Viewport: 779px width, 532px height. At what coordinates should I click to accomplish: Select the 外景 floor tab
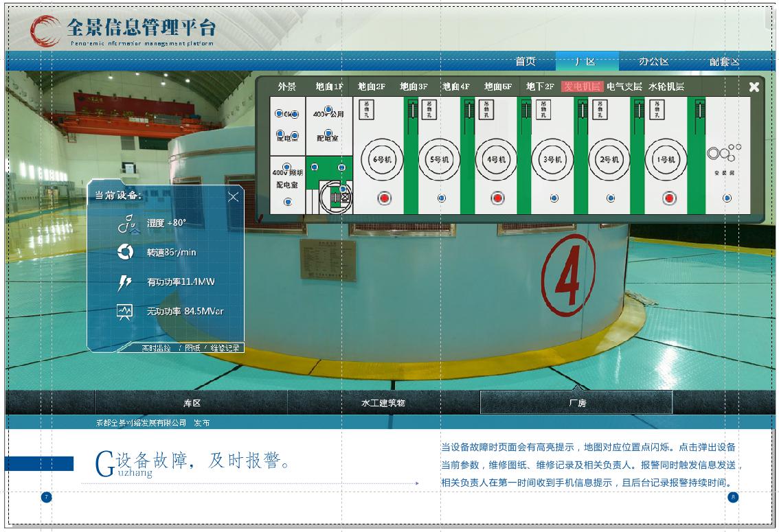click(286, 87)
